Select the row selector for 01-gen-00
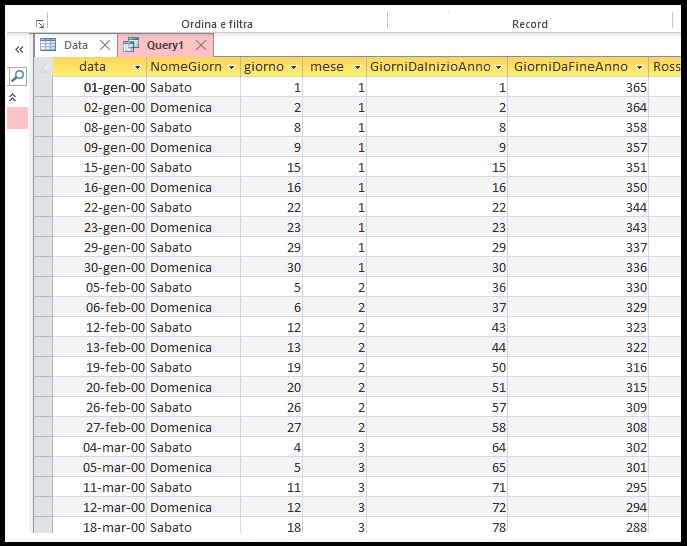This screenshot has height=546, width=687. pyautogui.click(x=43, y=87)
